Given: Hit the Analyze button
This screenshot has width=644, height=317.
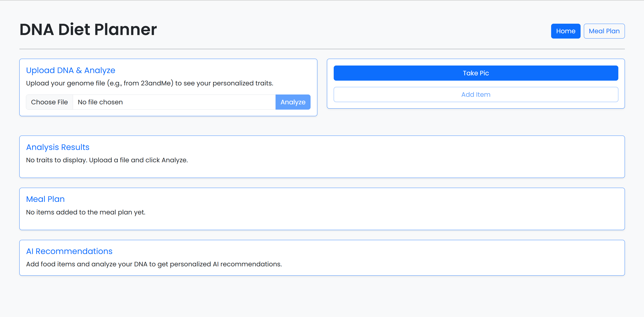Looking at the screenshot, I should click(293, 102).
